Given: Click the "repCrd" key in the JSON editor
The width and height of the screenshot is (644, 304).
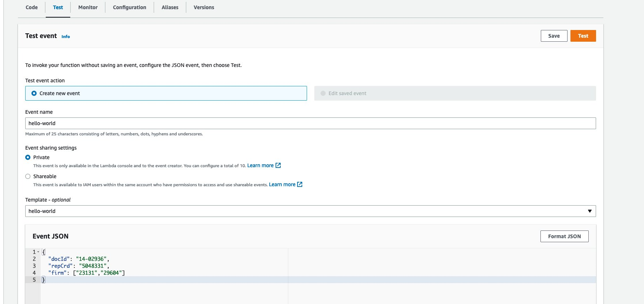Looking at the screenshot, I should click(x=60, y=266).
